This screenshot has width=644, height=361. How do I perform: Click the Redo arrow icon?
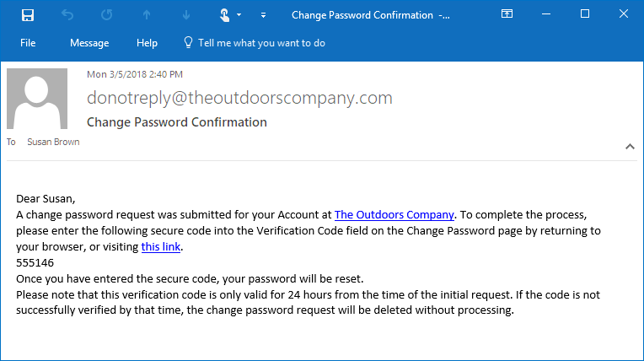[107, 15]
